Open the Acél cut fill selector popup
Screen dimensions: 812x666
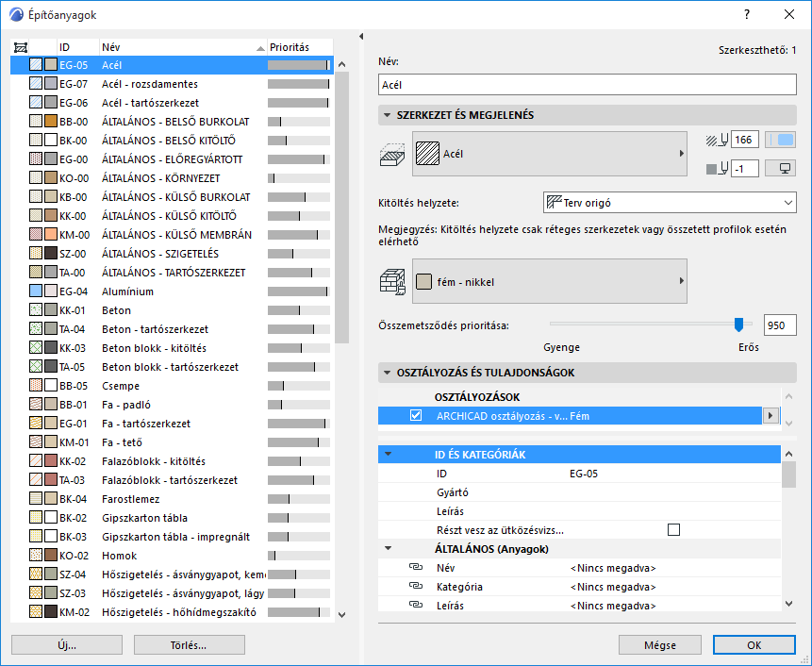click(x=550, y=154)
